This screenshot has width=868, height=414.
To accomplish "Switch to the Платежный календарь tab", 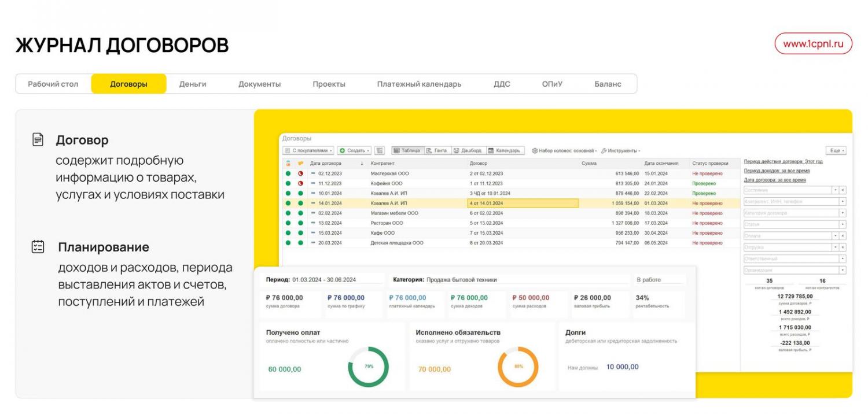I will pyautogui.click(x=419, y=84).
